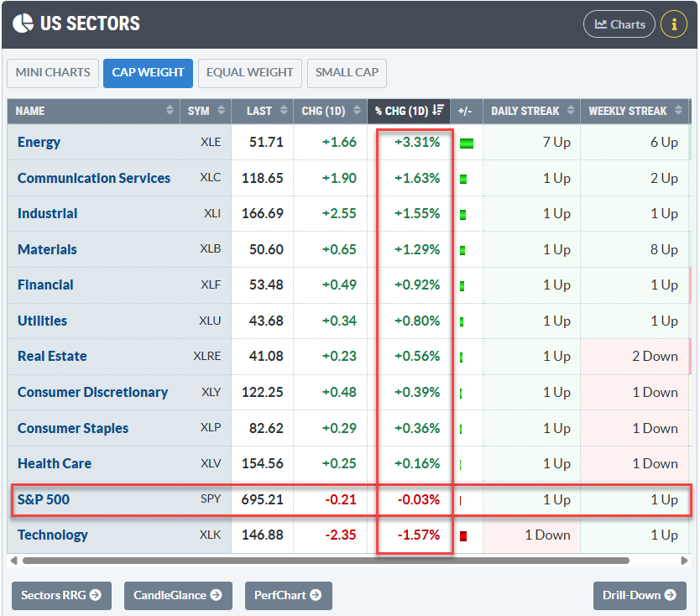Open the Industrial sector link
700x616 pixels.
pos(47,213)
